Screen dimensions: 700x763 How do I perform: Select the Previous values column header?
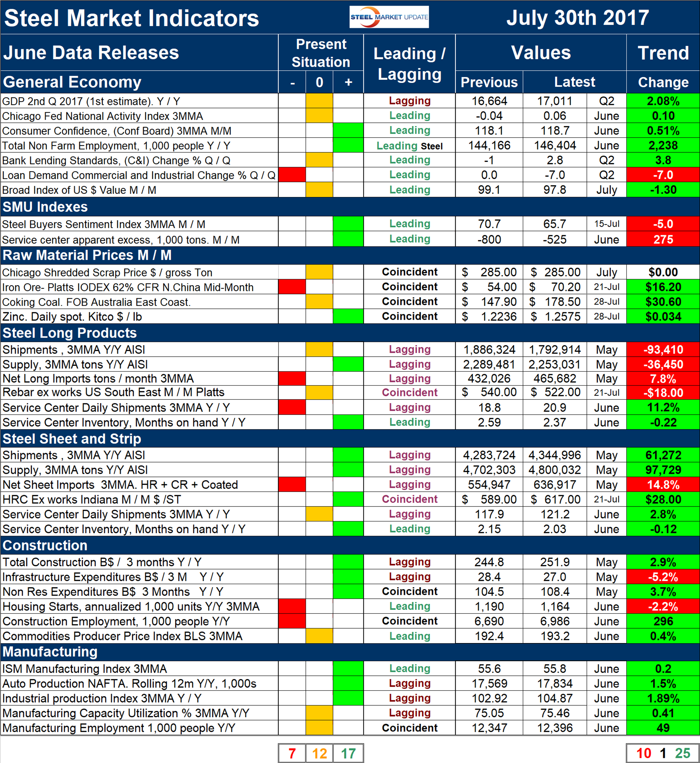pyautogui.click(x=489, y=82)
